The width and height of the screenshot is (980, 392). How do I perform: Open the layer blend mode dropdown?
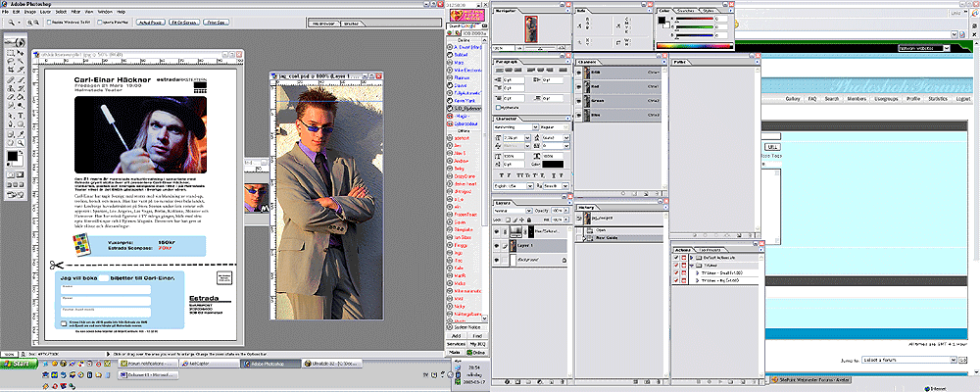pyautogui.click(x=513, y=212)
